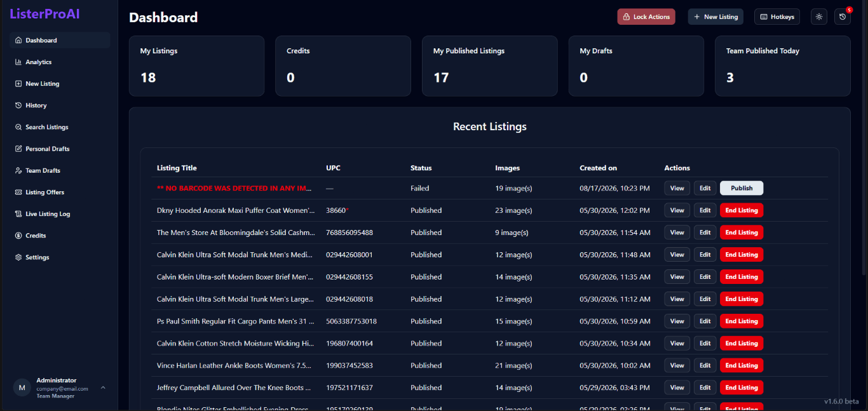The image size is (868, 411).
Task: Click the Live Listing Log icon
Action: click(18, 214)
